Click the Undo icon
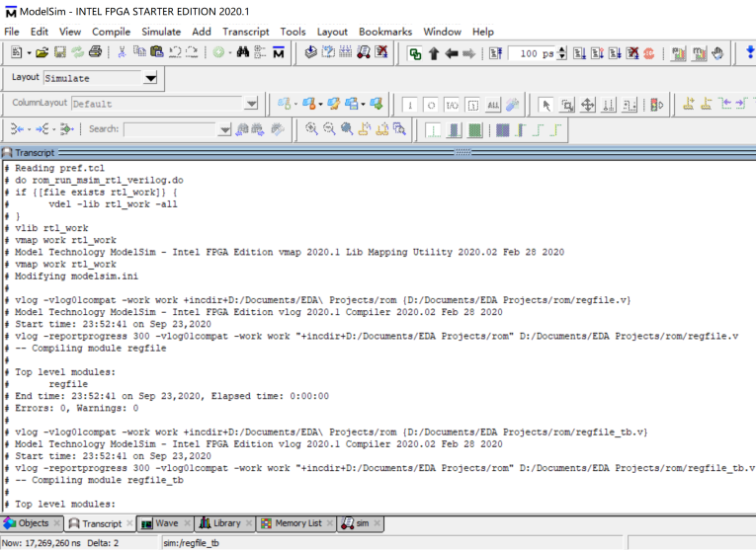 click(175, 52)
